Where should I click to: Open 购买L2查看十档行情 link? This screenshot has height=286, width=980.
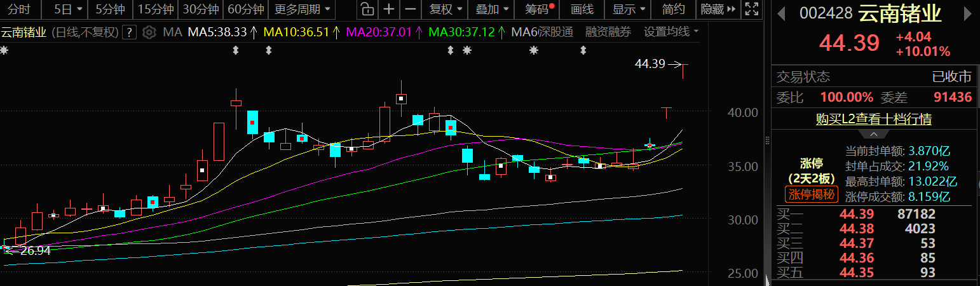[x=874, y=119]
